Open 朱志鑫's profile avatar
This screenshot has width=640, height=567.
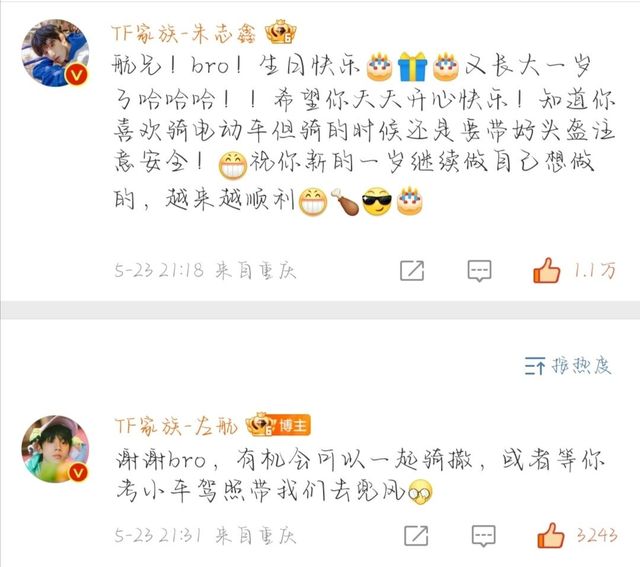(x=55, y=53)
